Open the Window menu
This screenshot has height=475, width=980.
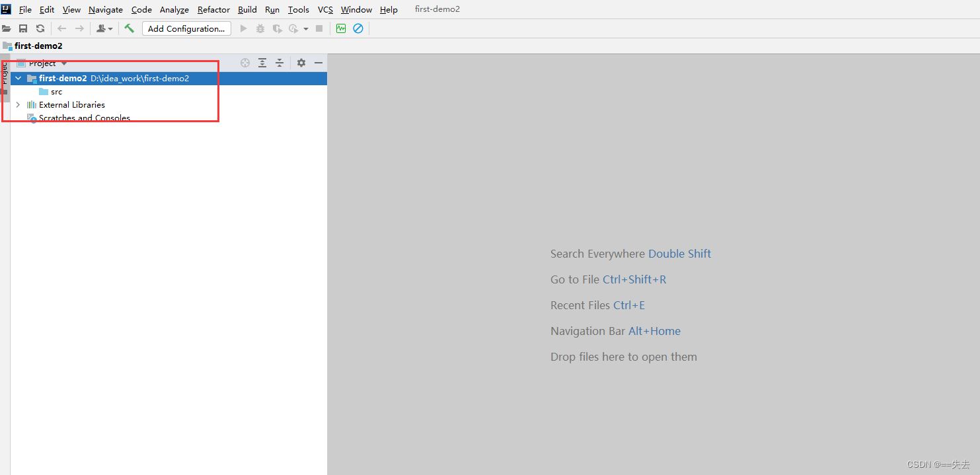point(356,9)
